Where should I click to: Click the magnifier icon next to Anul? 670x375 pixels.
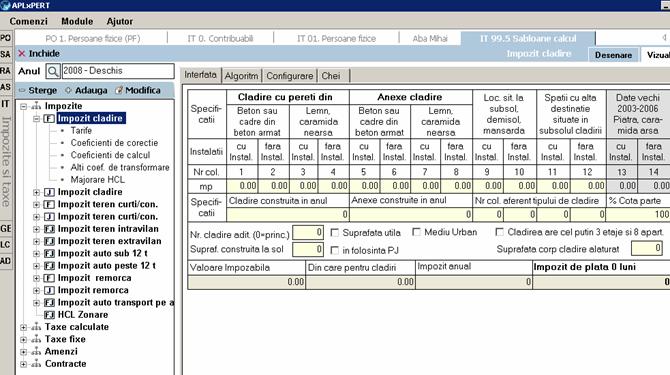53,71
